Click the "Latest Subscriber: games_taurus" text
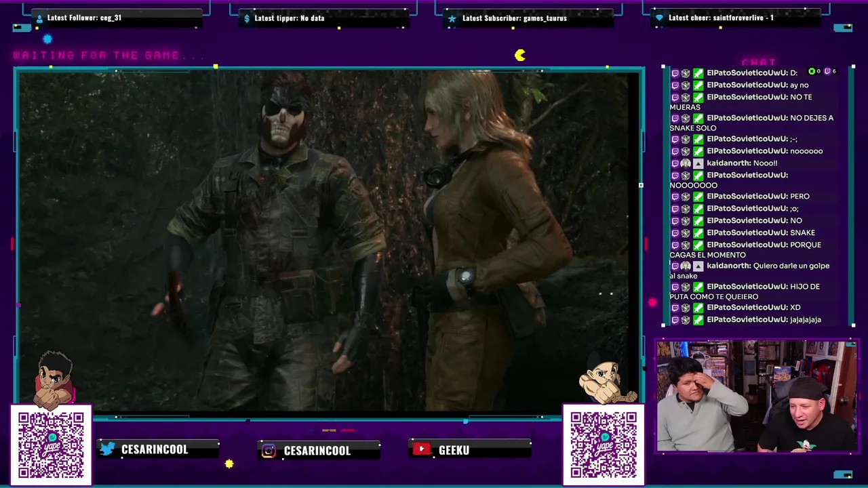Image resolution: width=868 pixels, height=488 pixels. (x=514, y=18)
